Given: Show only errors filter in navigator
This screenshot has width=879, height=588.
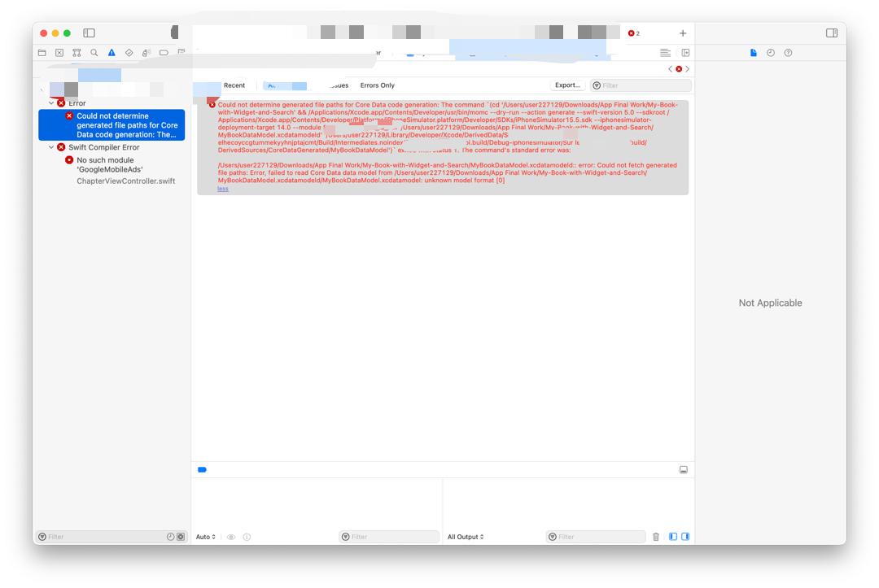Looking at the screenshot, I should [181, 537].
